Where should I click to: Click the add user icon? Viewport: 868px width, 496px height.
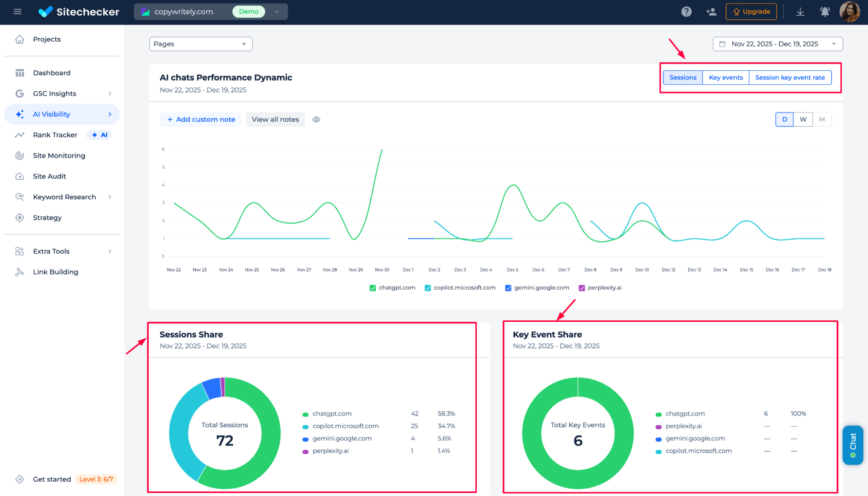(x=711, y=12)
